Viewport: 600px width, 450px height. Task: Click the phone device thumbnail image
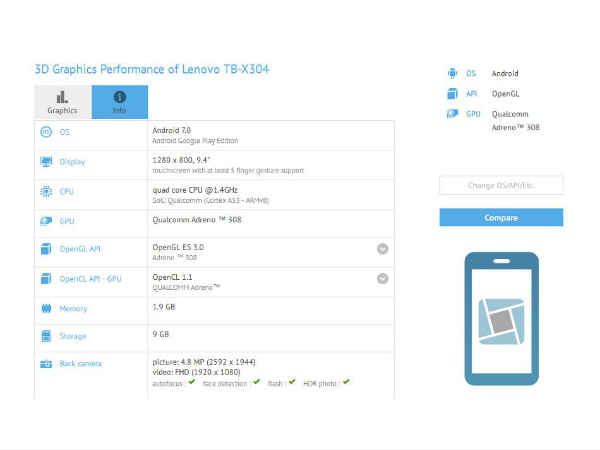(502, 319)
